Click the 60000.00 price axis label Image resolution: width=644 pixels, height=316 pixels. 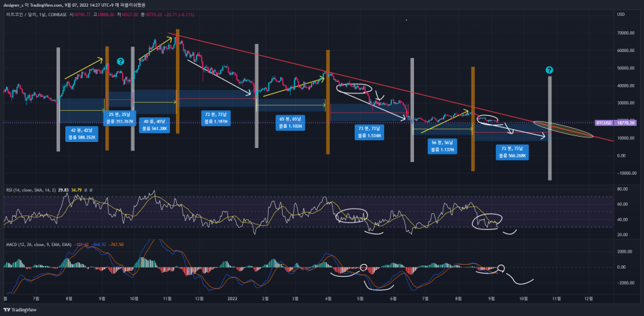point(625,51)
